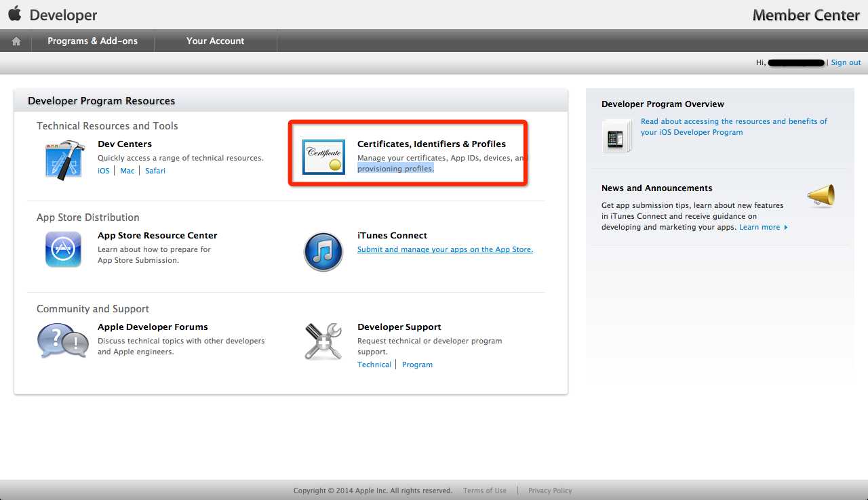Click the Certificate icon image
Screen dimensions: 868x500
(323, 157)
